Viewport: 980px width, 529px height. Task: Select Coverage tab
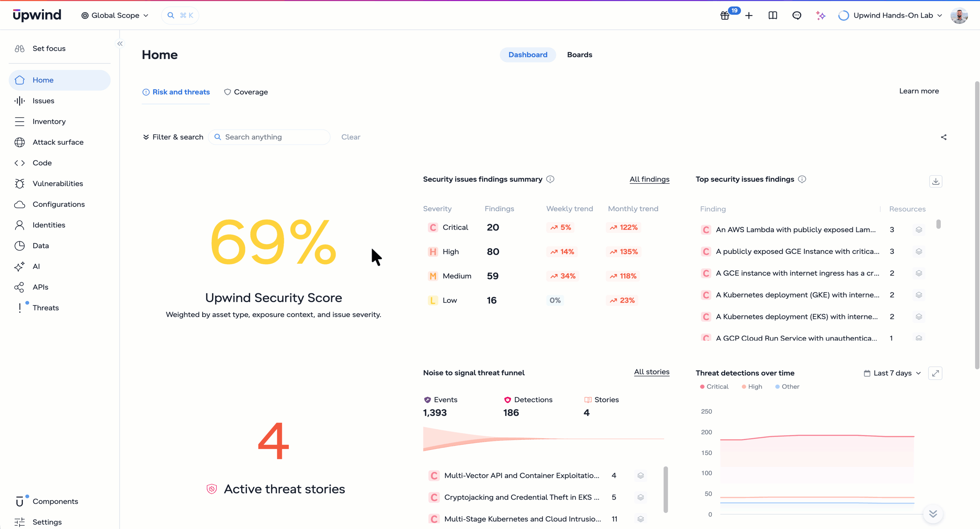(246, 92)
